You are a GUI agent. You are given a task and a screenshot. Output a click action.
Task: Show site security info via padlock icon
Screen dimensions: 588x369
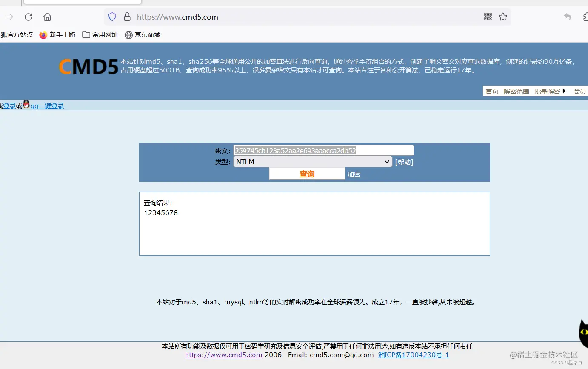[x=127, y=17]
